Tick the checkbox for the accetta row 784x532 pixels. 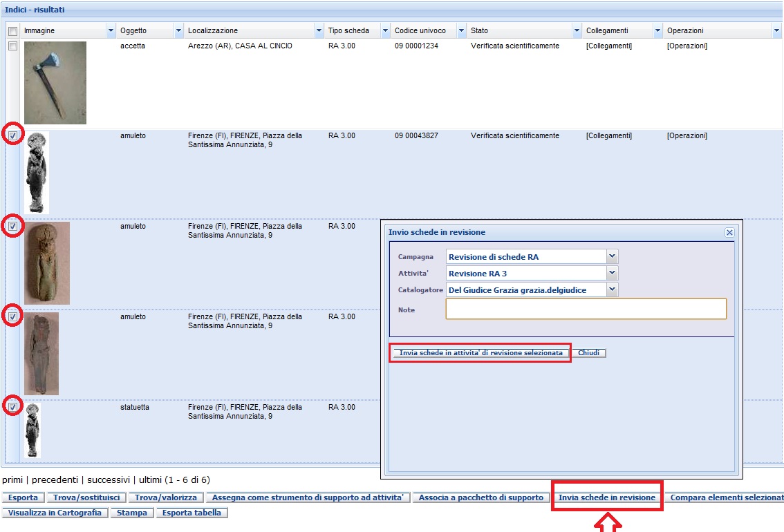pyautogui.click(x=12, y=46)
